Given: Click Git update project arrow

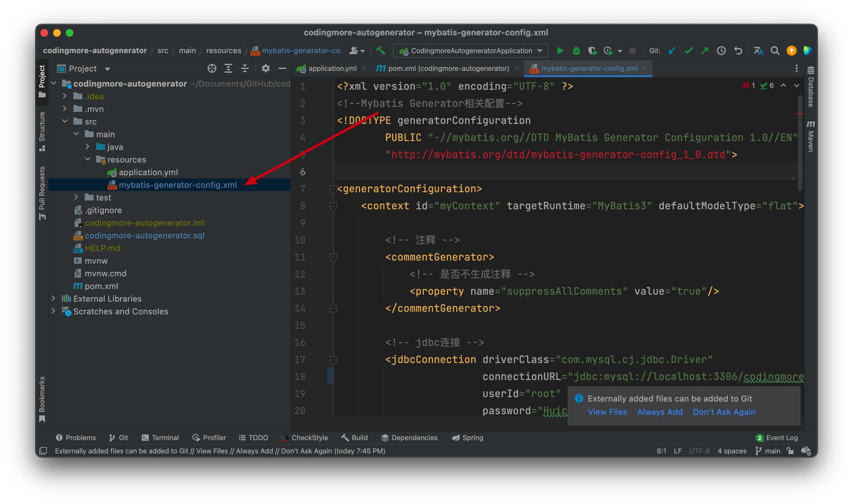Looking at the screenshot, I should (x=672, y=51).
